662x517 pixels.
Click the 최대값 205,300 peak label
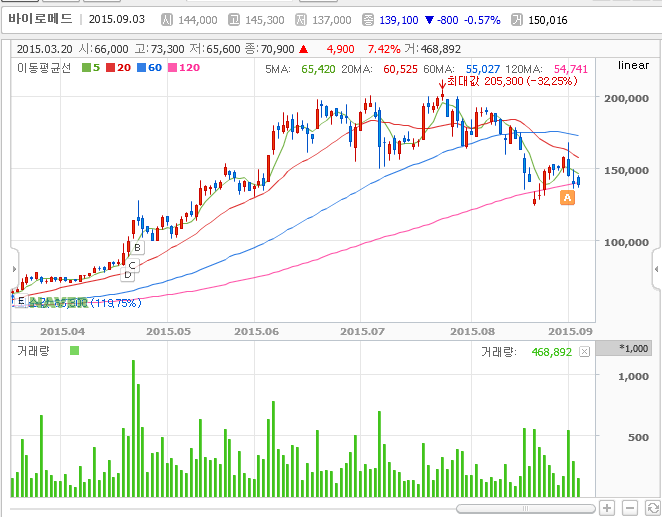(x=512, y=81)
